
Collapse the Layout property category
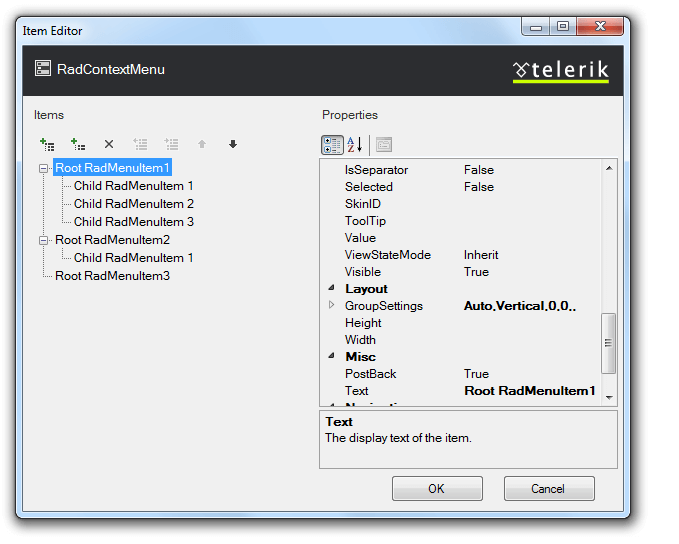(x=332, y=288)
